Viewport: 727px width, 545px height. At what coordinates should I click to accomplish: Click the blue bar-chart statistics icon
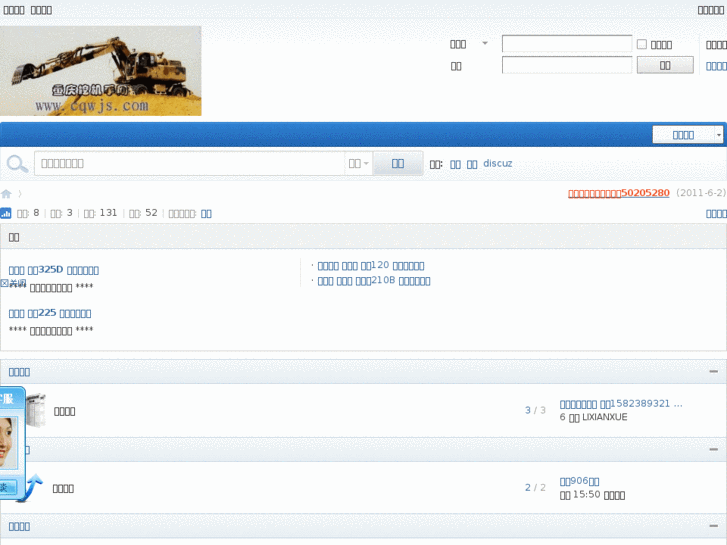pyautogui.click(x=6, y=213)
